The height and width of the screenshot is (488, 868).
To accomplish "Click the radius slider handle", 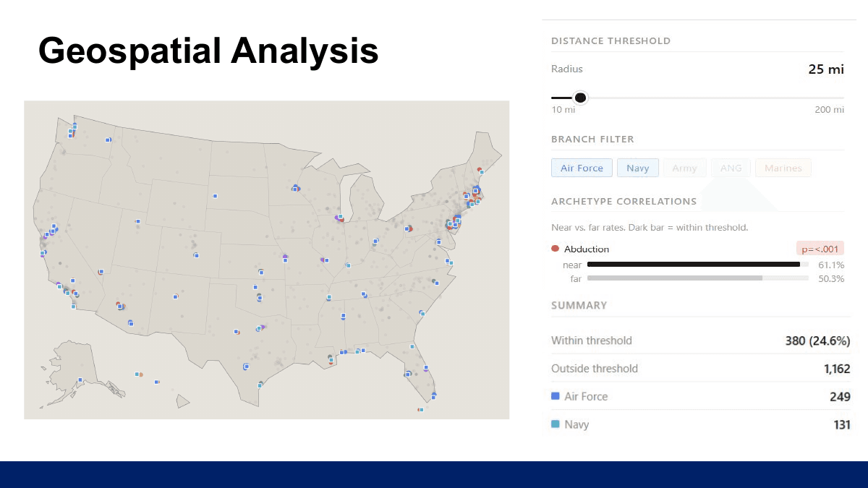I will click(580, 98).
